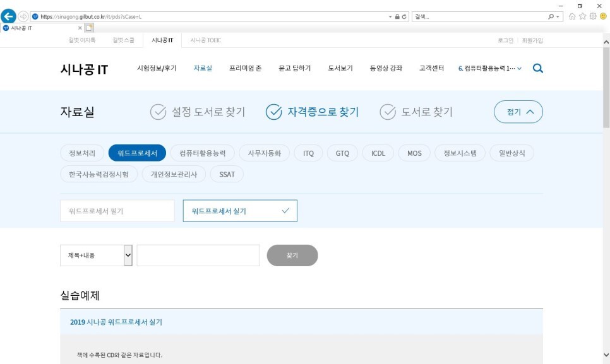The image size is (610, 364).
Task: Switch to 길벗 스쿨 site tab
Action: pyautogui.click(x=123, y=40)
